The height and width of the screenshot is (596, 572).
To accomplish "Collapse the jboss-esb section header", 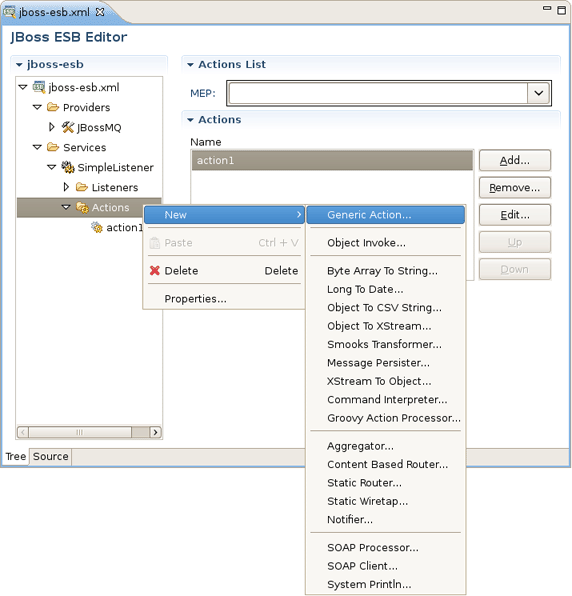I will coord(19,65).
